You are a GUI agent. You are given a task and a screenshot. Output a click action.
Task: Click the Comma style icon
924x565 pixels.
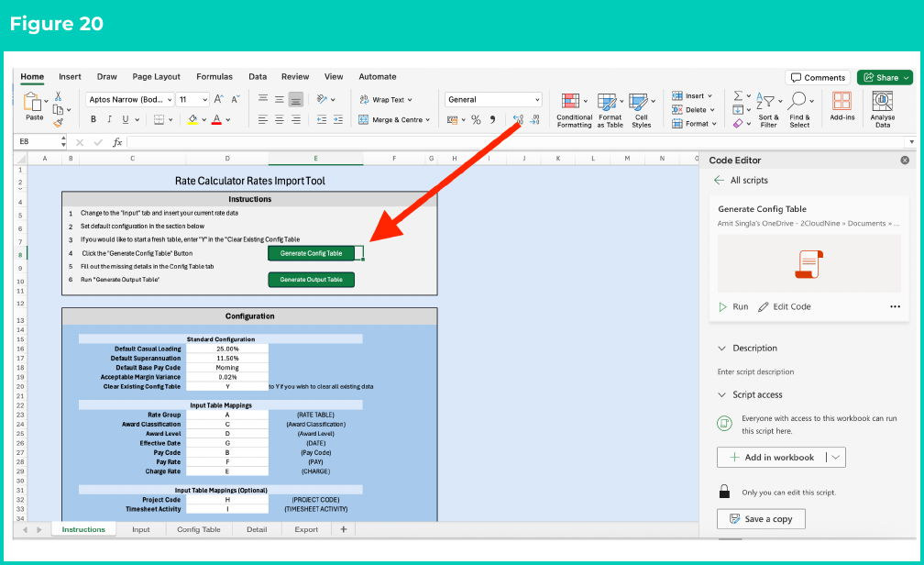click(x=492, y=120)
